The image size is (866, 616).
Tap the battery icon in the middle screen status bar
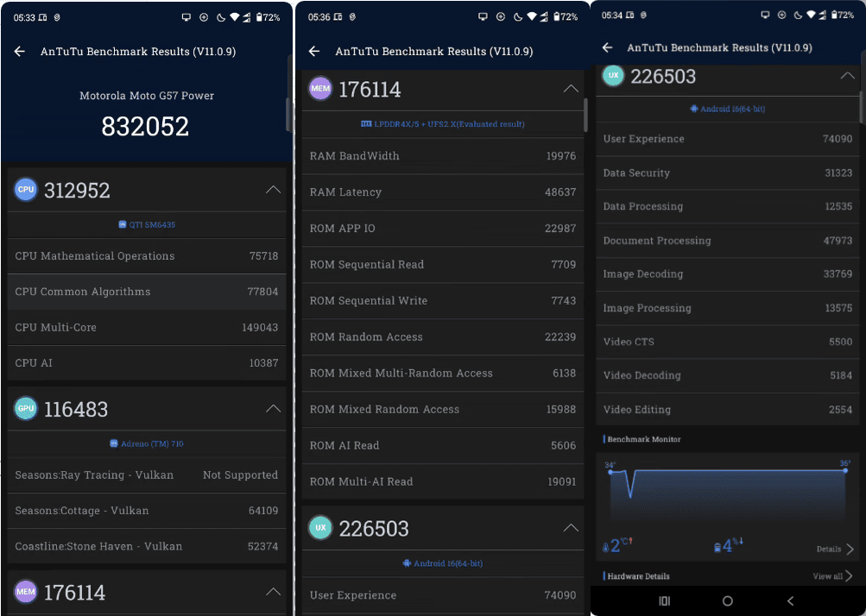(x=557, y=17)
